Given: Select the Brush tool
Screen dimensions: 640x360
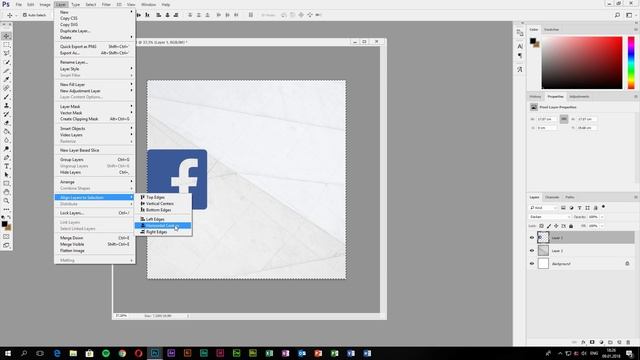Looking at the screenshot, I should 7,97.
